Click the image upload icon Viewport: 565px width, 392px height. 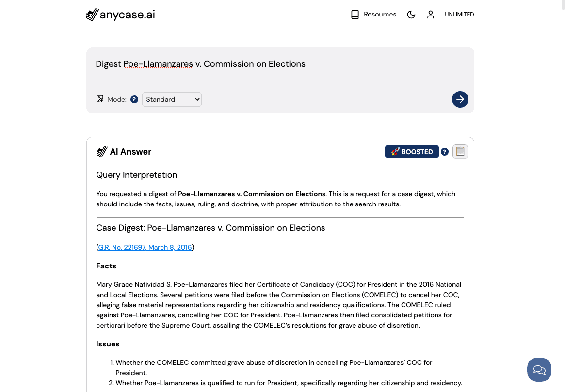[100, 99]
